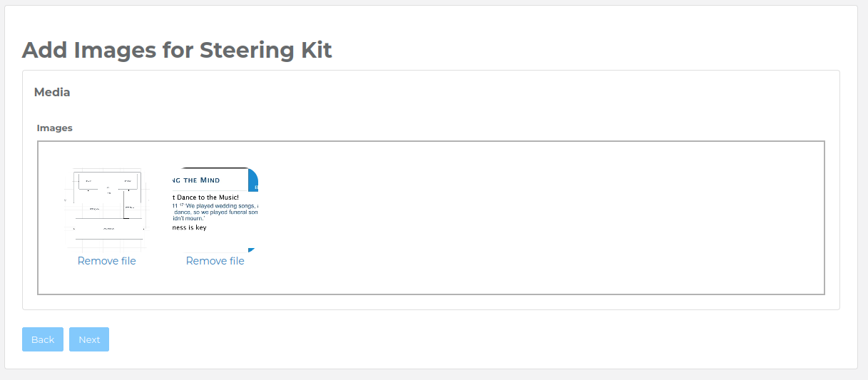Open the floor plan diagram thumbnail

[x=107, y=209]
